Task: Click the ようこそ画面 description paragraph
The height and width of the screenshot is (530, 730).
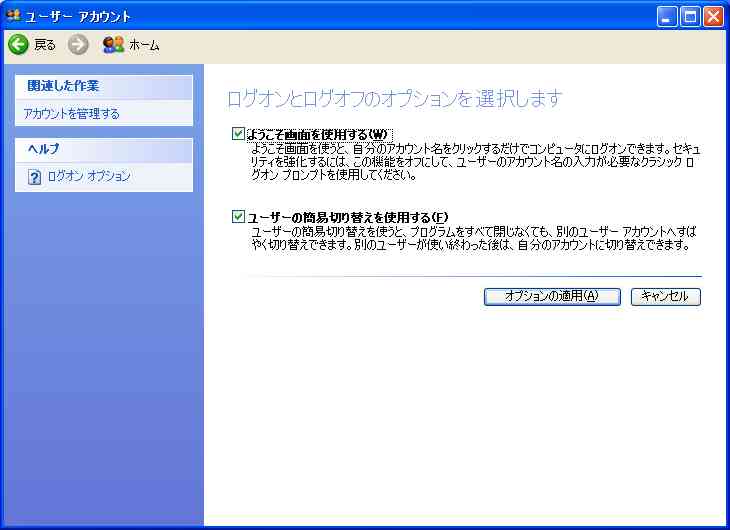Action: (476, 162)
